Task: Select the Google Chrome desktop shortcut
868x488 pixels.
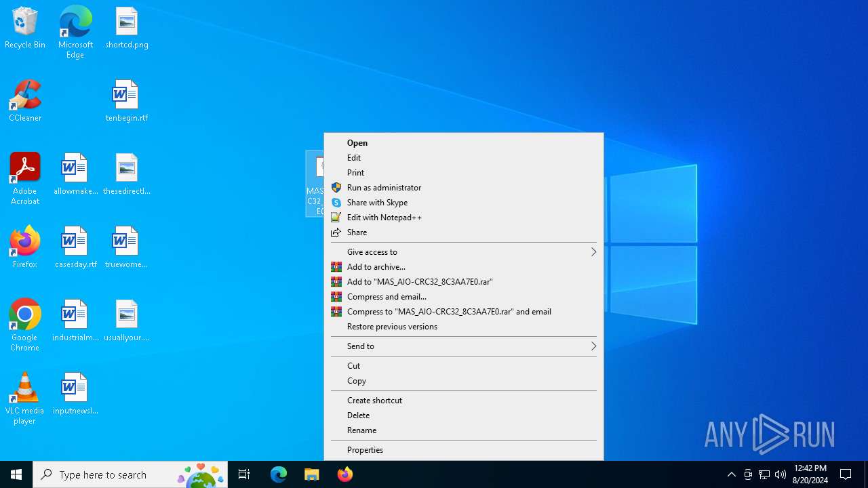Action: point(25,325)
